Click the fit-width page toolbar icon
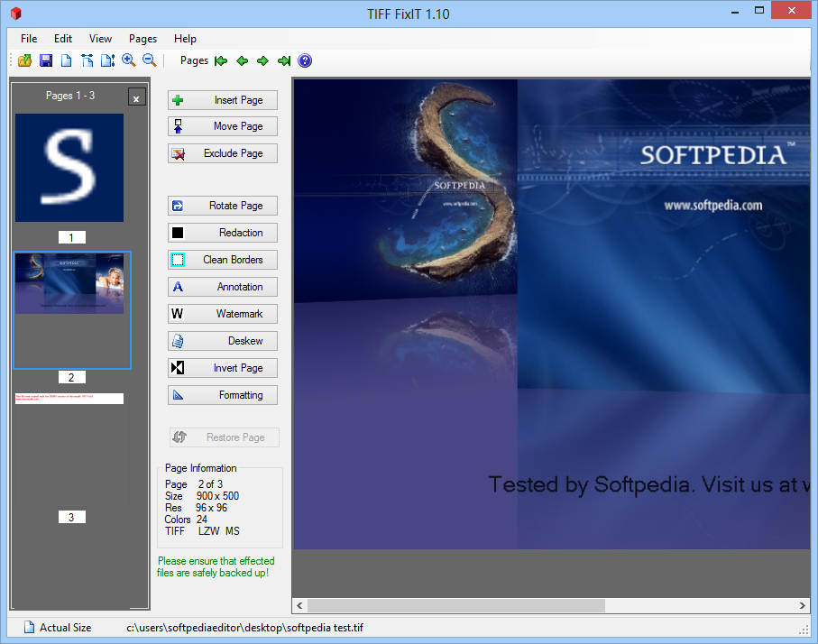Viewport: 818px width, 644px height. pyautogui.click(x=87, y=60)
